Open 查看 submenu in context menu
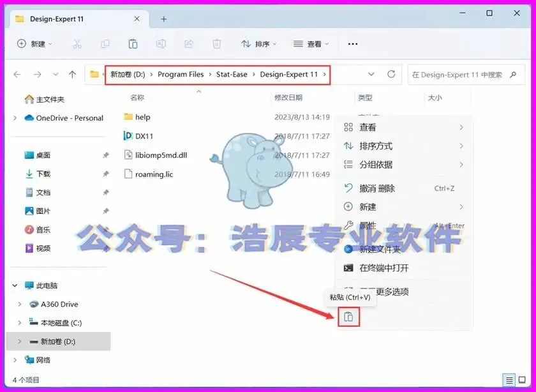Screen dimensions: 536x392 [404, 127]
